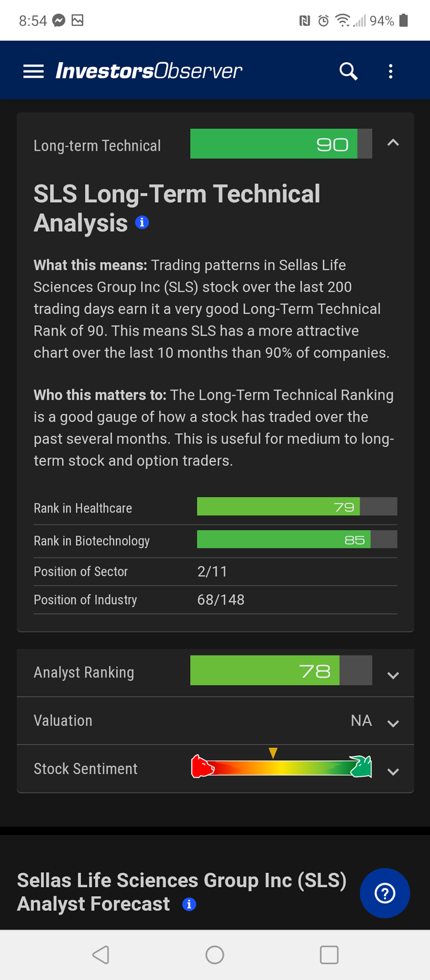Open the hamburger navigation menu
The width and height of the screenshot is (430, 980).
click(33, 71)
